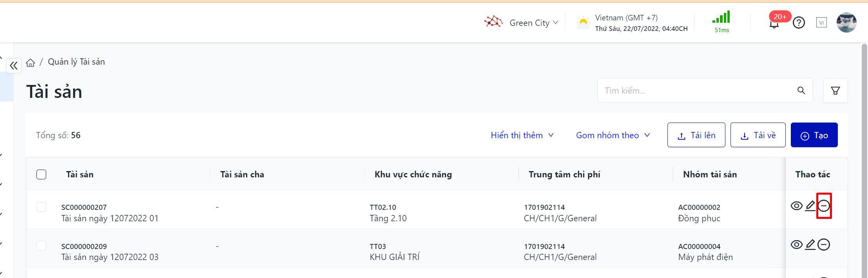Open the Gom nhóm theo dropdown
This screenshot has height=278, width=868.
pyautogui.click(x=613, y=135)
